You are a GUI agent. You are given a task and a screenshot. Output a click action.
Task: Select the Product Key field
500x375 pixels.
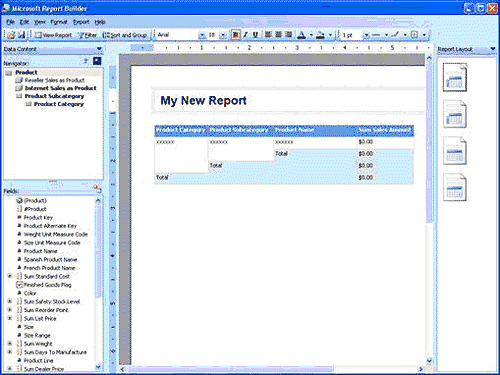38,217
